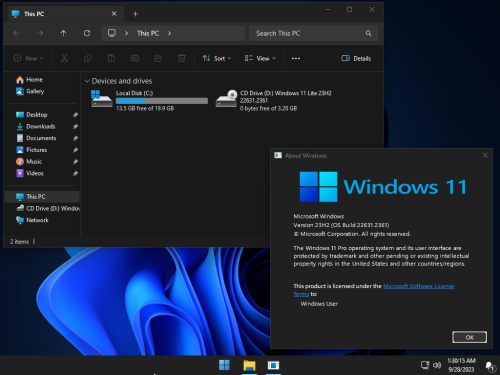500x375 pixels.
Task: Refresh the This PC view
Action: 87,33
